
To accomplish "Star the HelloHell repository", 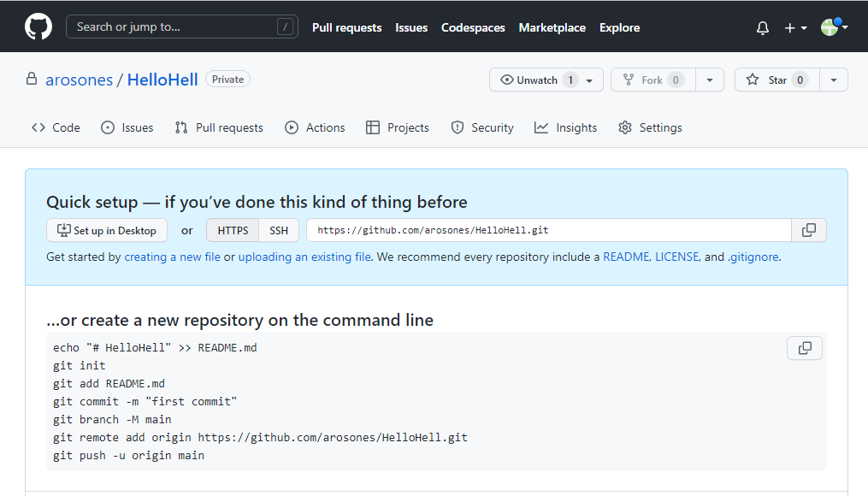I will coord(776,80).
